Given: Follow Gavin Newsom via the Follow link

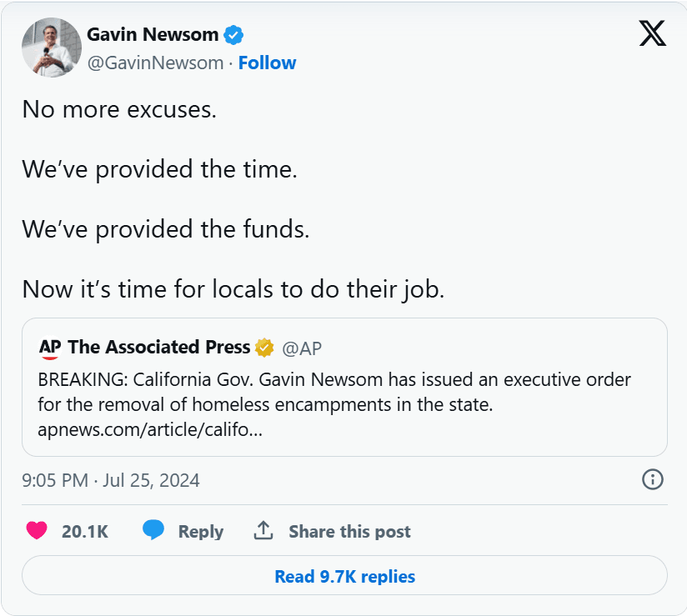Looking at the screenshot, I should (267, 63).
